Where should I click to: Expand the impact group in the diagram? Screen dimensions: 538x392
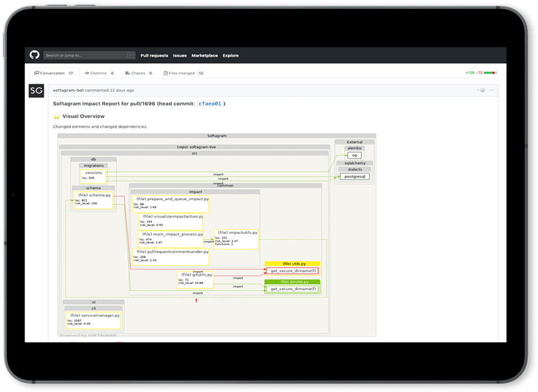click(x=195, y=192)
